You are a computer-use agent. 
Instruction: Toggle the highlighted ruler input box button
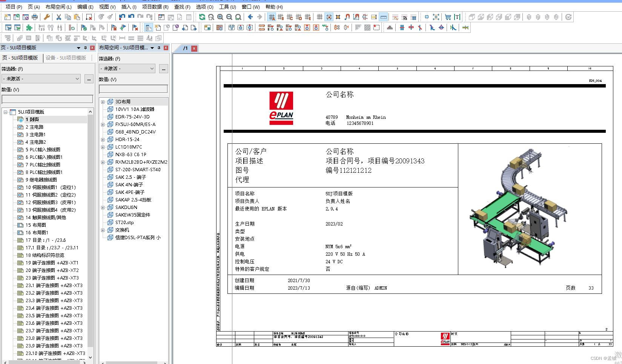(383, 17)
